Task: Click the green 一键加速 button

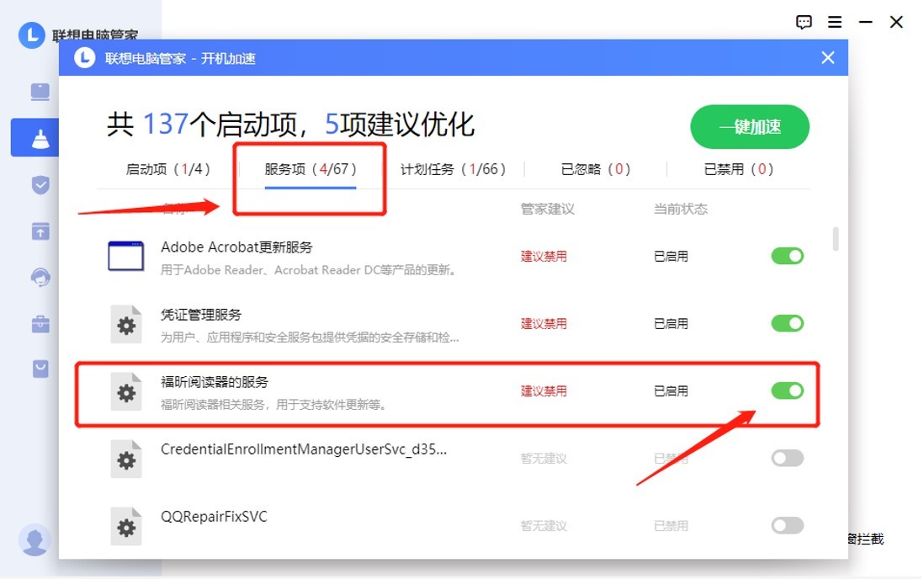Action: click(750, 127)
